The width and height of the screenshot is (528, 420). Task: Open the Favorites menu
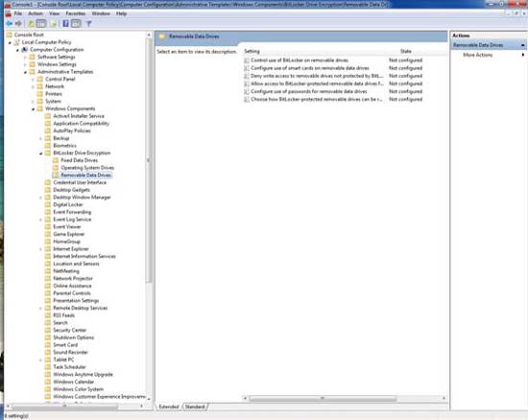76,13
